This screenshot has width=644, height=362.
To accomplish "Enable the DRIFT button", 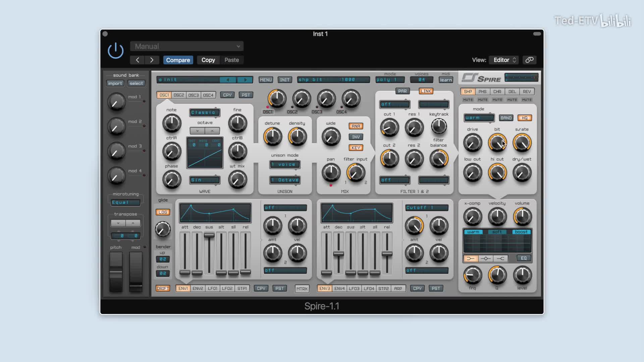I will [x=163, y=288].
